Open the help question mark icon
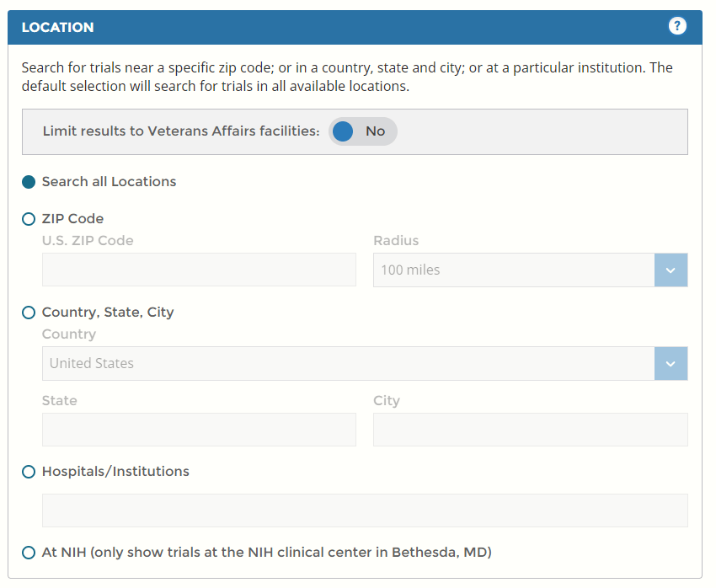Image resolution: width=716 pixels, height=588 pixels. point(677,26)
